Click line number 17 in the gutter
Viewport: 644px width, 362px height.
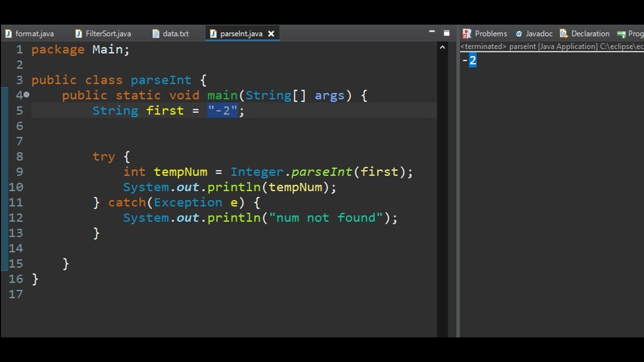tap(16, 294)
